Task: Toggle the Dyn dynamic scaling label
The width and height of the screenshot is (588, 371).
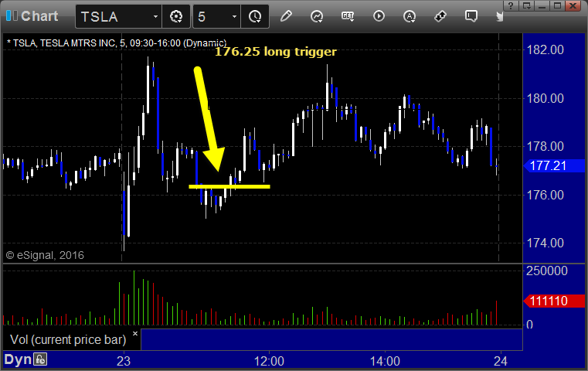Action: click(x=18, y=359)
